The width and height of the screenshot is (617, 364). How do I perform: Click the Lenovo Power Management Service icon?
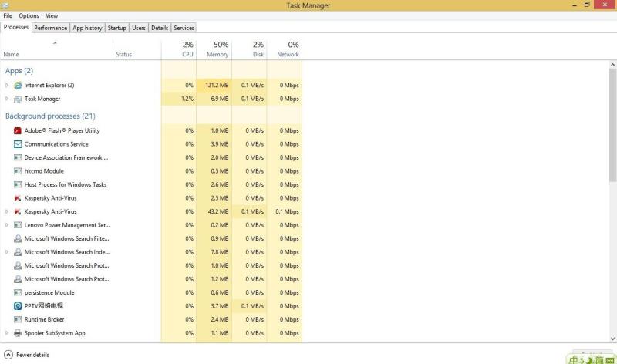(x=18, y=225)
